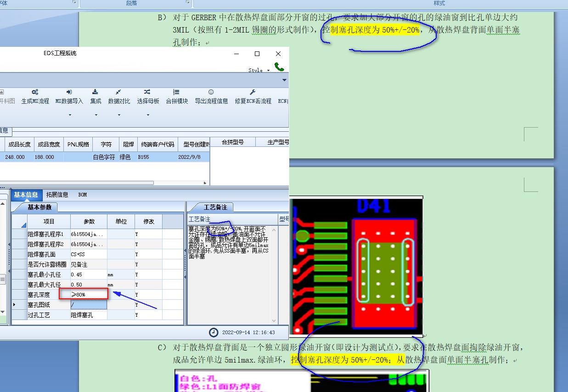
Task: Click the green phone icon
Action: click(x=279, y=67)
